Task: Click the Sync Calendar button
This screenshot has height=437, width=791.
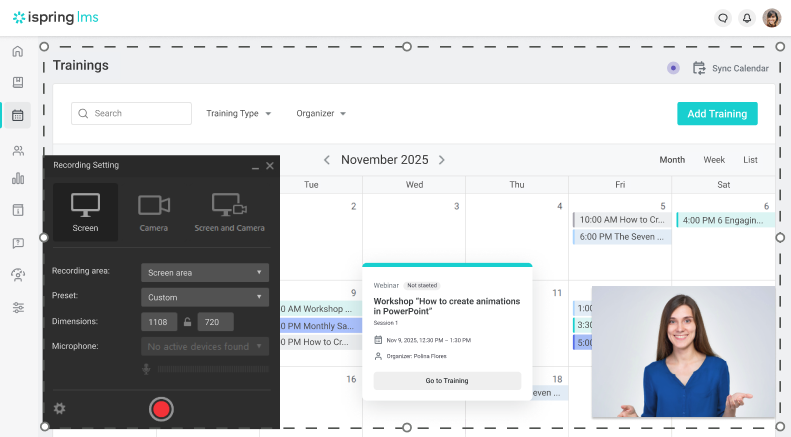Action: pos(731,68)
